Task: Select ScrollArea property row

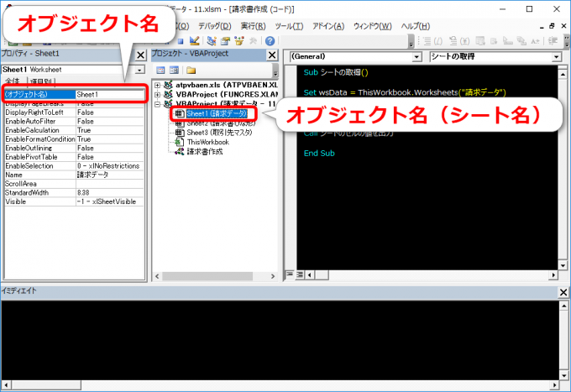Action: (x=74, y=184)
